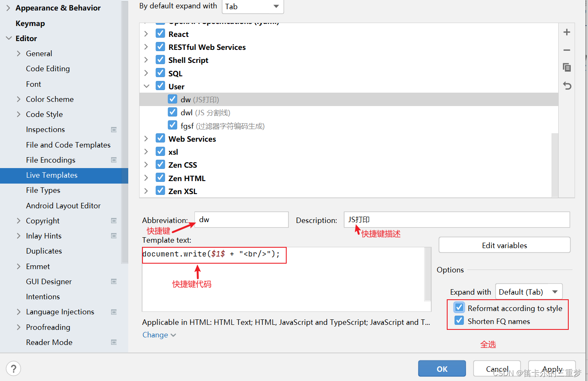Expand the Zen HTML group
Viewport: 588px width, 381px height.
[x=146, y=178]
